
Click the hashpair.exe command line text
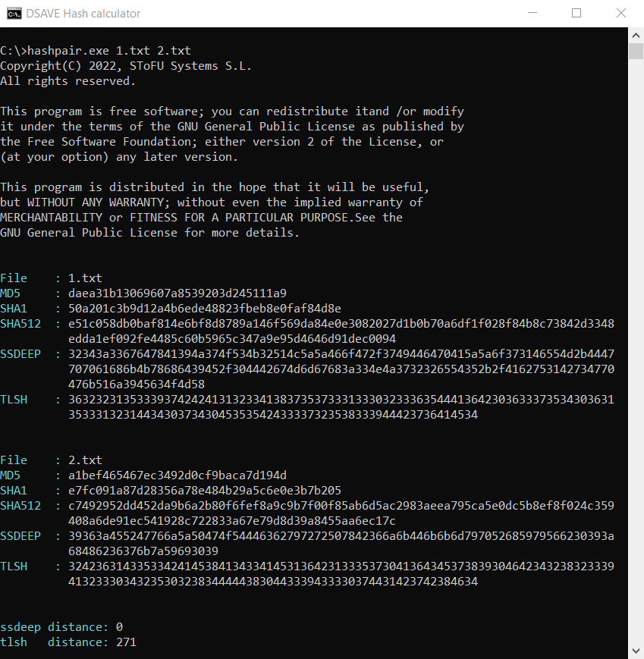coord(96,51)
